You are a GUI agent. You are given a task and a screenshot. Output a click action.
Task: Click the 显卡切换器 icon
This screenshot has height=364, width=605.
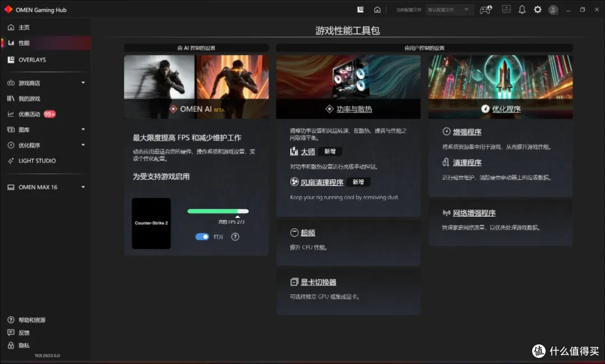(x=295, y=282)
